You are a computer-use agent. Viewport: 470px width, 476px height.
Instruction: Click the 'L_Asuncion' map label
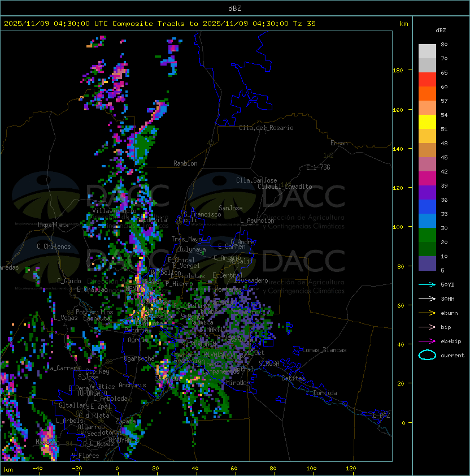pos(257,220)
